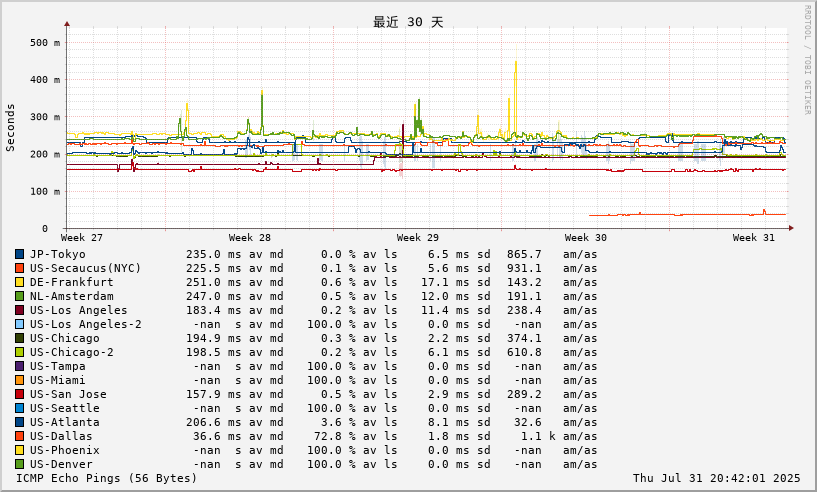Click the tallest yellow Frankfurt spike near Week 30

tap(516, 94)
